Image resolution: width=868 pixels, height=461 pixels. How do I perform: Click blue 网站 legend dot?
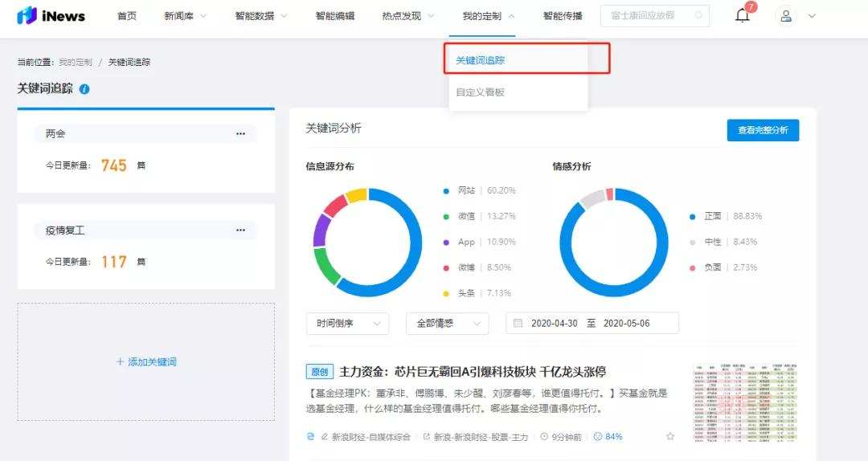(x=446, y=191)
